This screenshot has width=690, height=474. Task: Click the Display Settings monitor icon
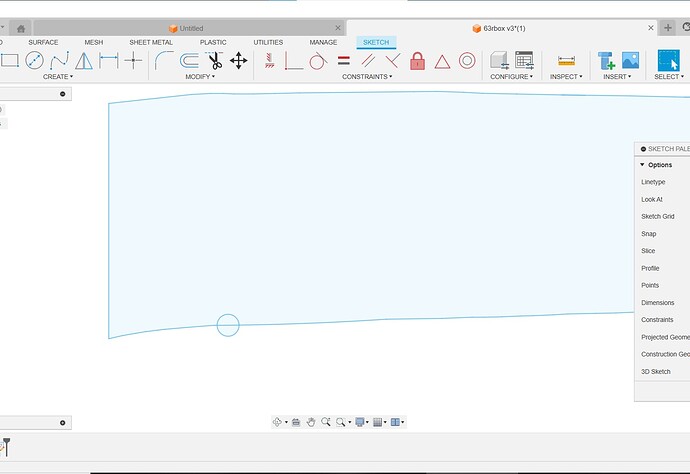tap(360, 422)
